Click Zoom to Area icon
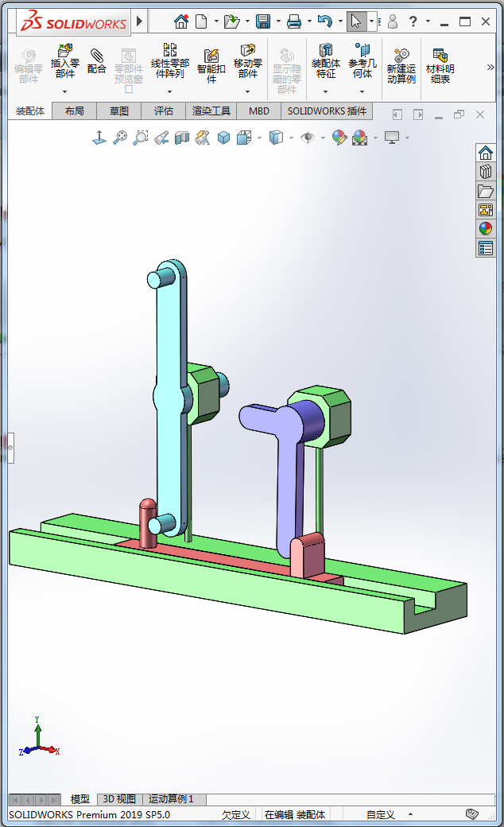 pyautogui.click(x=141, y=138)
